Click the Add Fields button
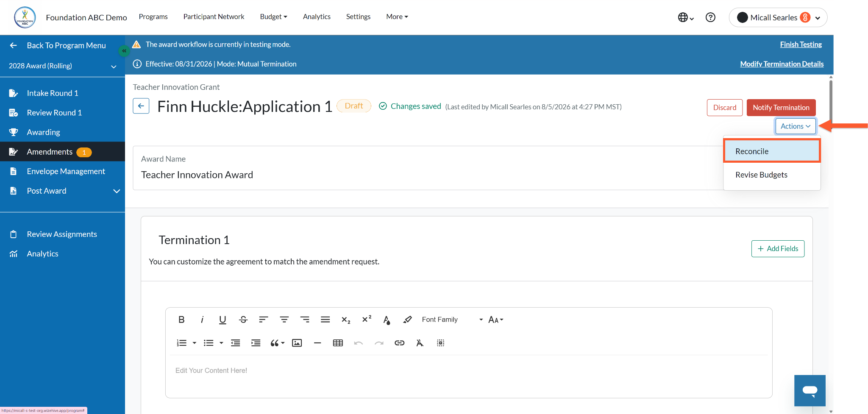 [778, 249]
